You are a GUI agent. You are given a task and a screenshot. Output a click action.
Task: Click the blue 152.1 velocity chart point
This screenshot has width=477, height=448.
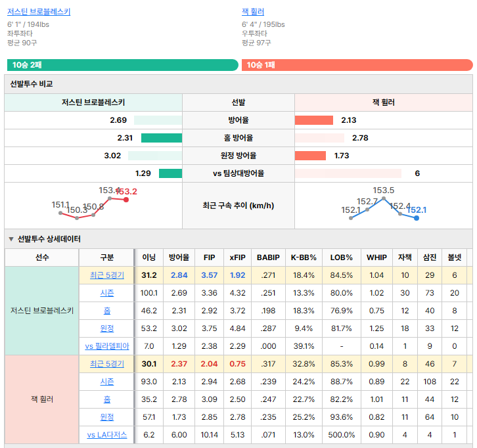click(x=417, y=218)
